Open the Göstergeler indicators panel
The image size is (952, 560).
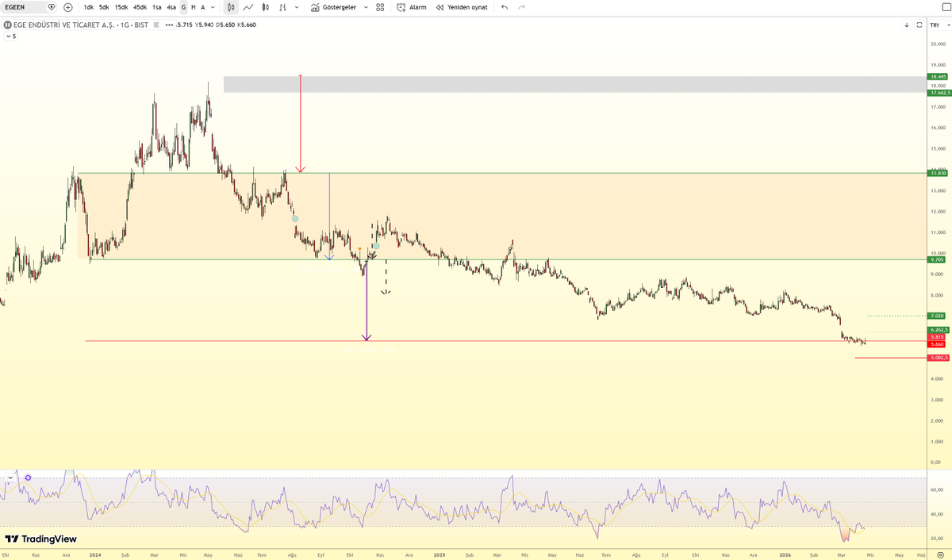(x=333, y=7)
